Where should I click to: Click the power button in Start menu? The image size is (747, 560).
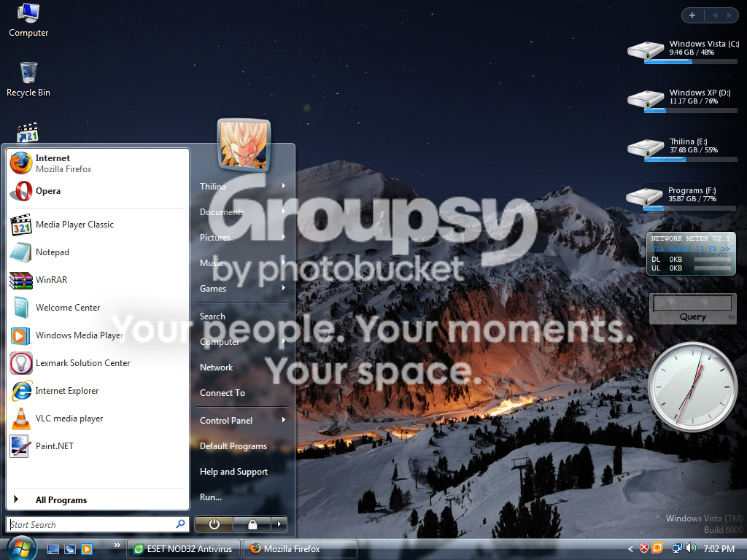point(214,524)
